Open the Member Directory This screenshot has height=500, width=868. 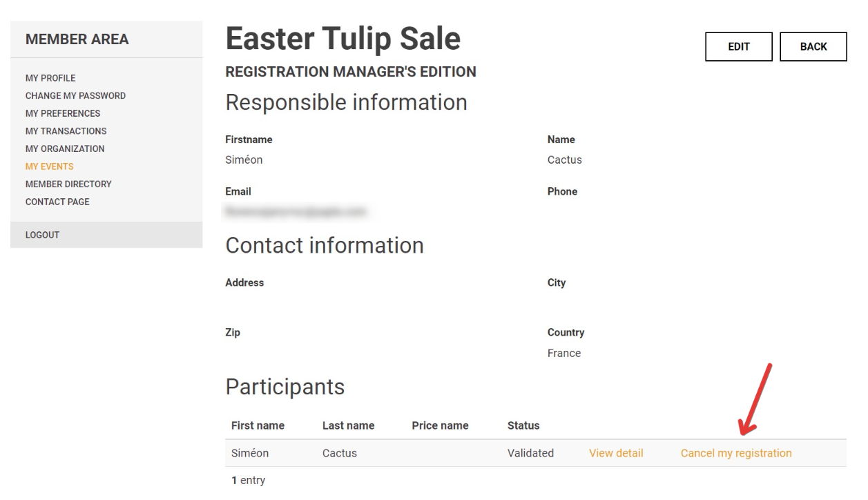point(68,184)
